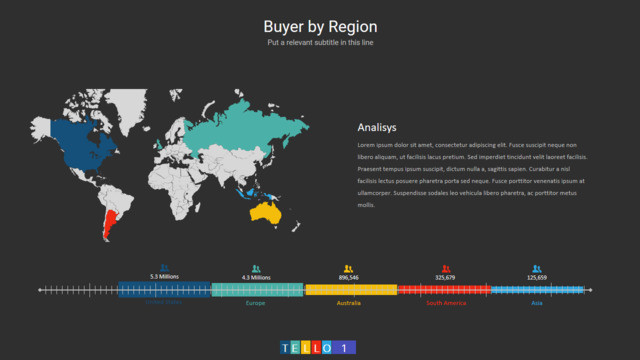
Task: Click the light blue Asia timeline segment
Action: tap(537, 290)
